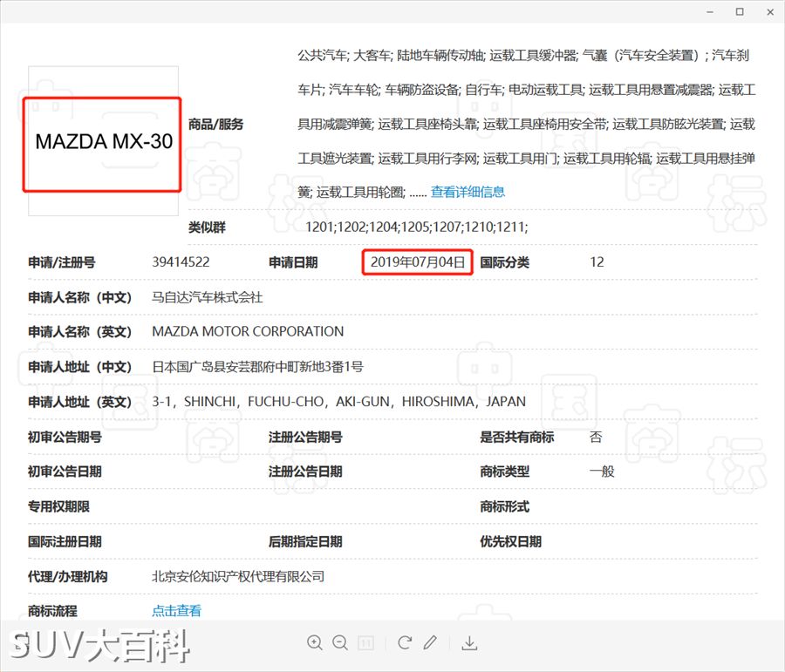Close the viewer window
Screen dimensions: 785x672
[x=770, y=12]
